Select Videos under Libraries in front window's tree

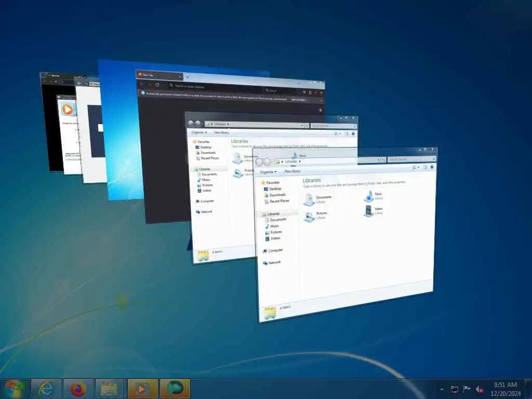[x=273, y=238]
